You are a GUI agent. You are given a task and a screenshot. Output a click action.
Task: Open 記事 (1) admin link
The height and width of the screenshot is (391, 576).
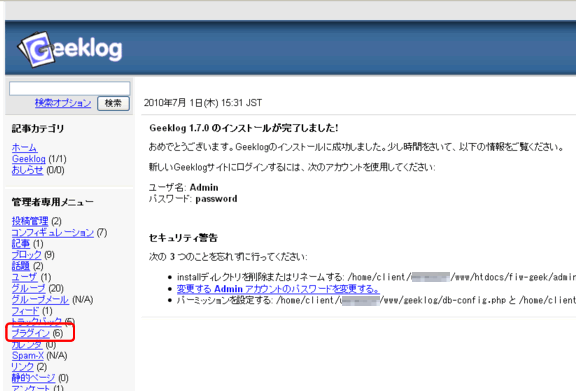pos(21,244)
